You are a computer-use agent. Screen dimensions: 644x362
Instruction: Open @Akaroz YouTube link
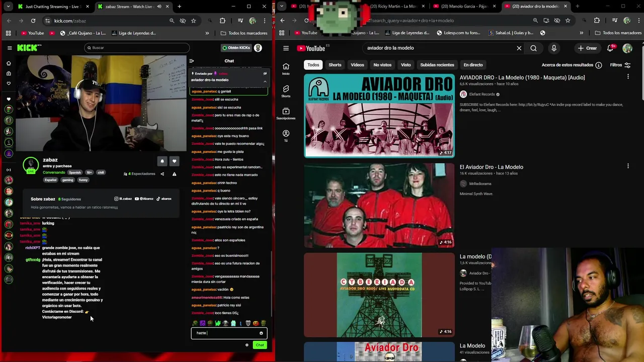coord(144,199)
